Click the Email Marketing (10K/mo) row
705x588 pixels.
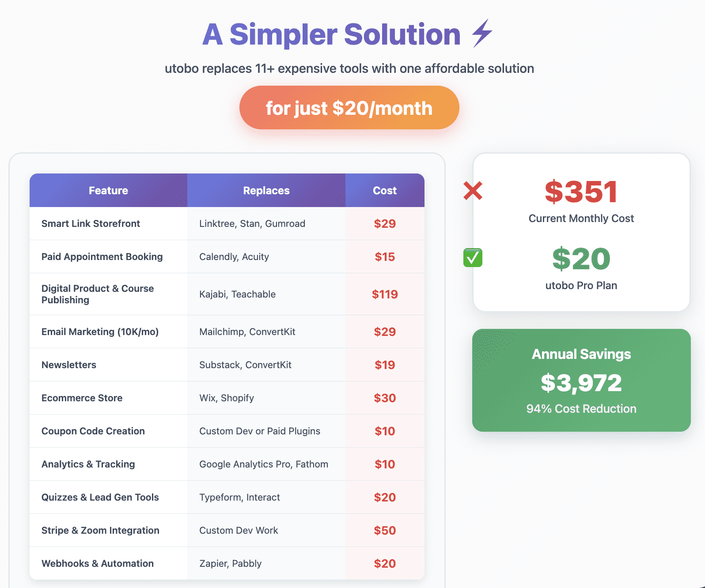click(x=227, y=332)
